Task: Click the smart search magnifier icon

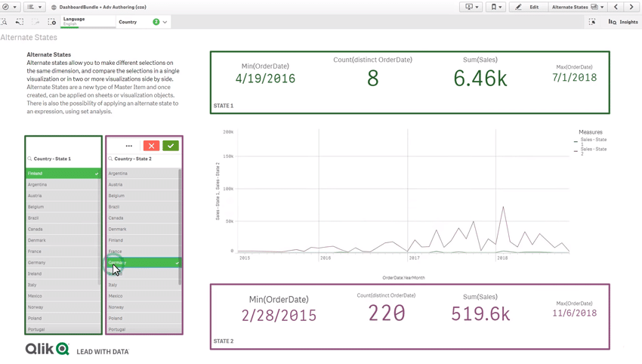Action: [x=5, y=22]
